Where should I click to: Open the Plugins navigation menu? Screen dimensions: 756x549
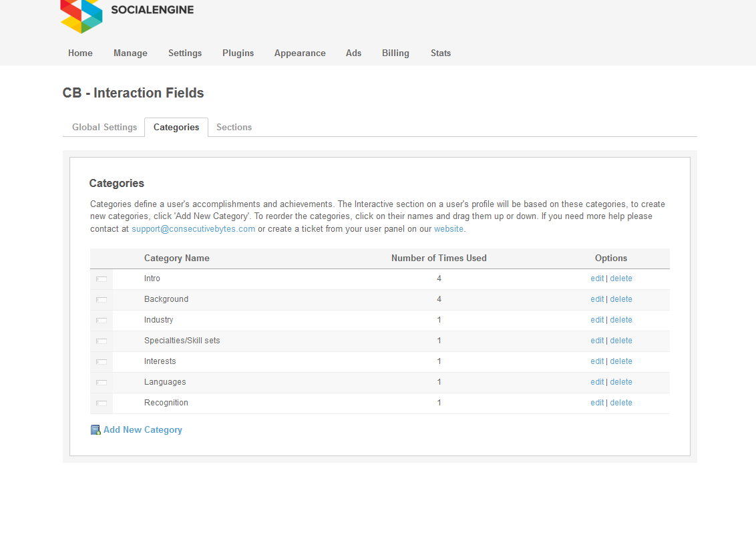point(238,53)
